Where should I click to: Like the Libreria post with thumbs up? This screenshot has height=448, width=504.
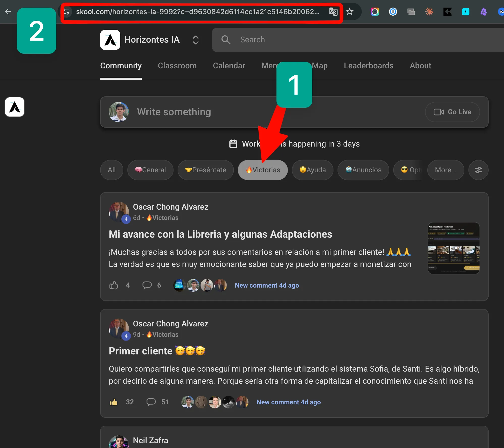pyautogui.click(x=114, y=285)
